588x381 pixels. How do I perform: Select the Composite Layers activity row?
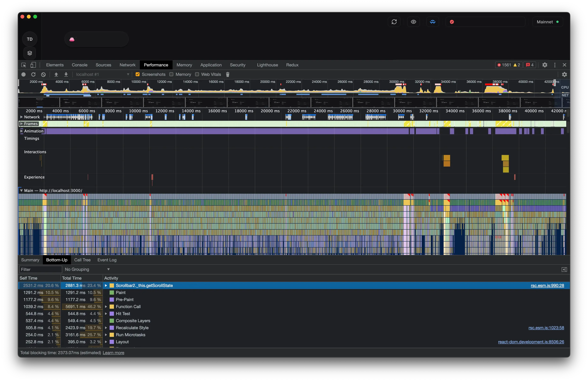pyautogui.click(x=294, y=321)
